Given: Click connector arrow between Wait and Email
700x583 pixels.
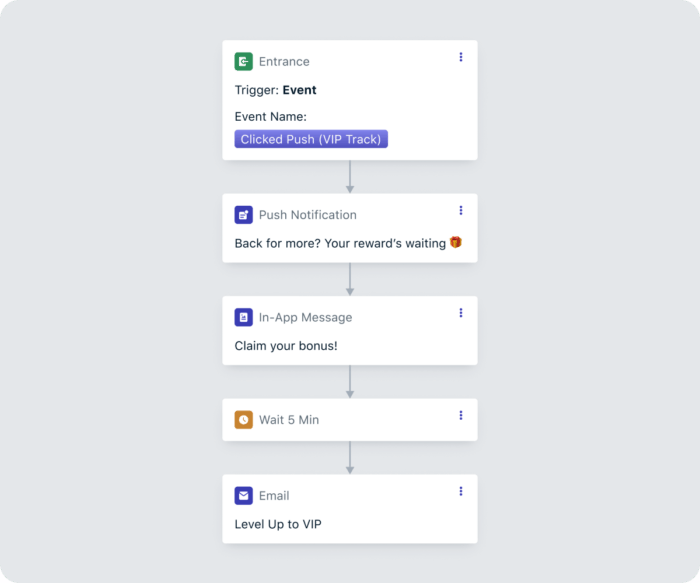Looking at the screenshot, I should click(350, 458).
